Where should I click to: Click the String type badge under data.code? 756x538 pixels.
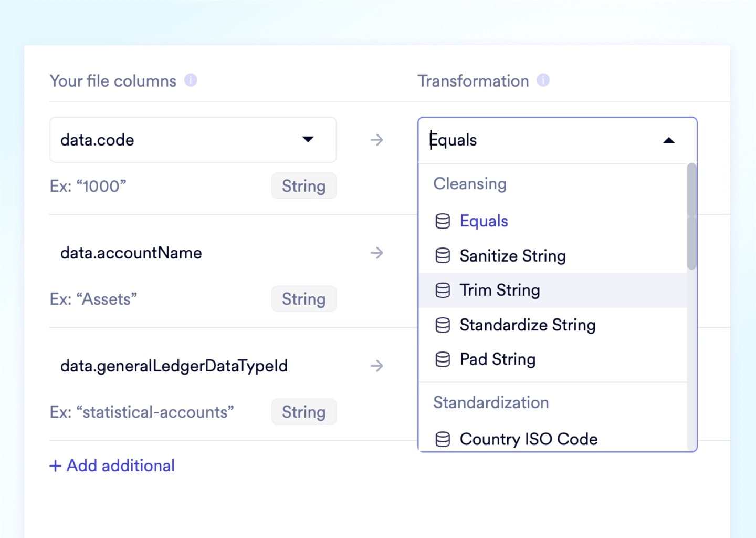303,186
